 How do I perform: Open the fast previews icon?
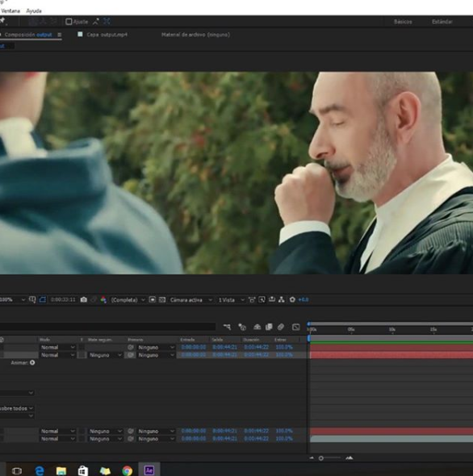coord(262,299)
